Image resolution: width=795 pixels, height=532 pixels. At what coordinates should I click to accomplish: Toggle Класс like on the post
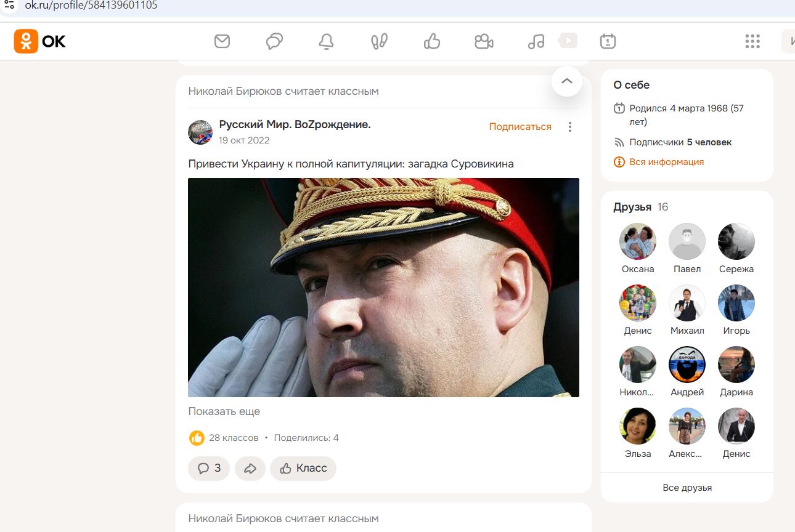coord(303,469)
